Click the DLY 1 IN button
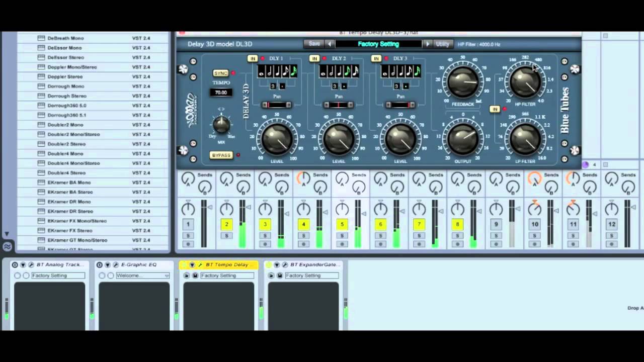This screenshot has width=644, height=362. pyautogui.click(x=253, y=59)
